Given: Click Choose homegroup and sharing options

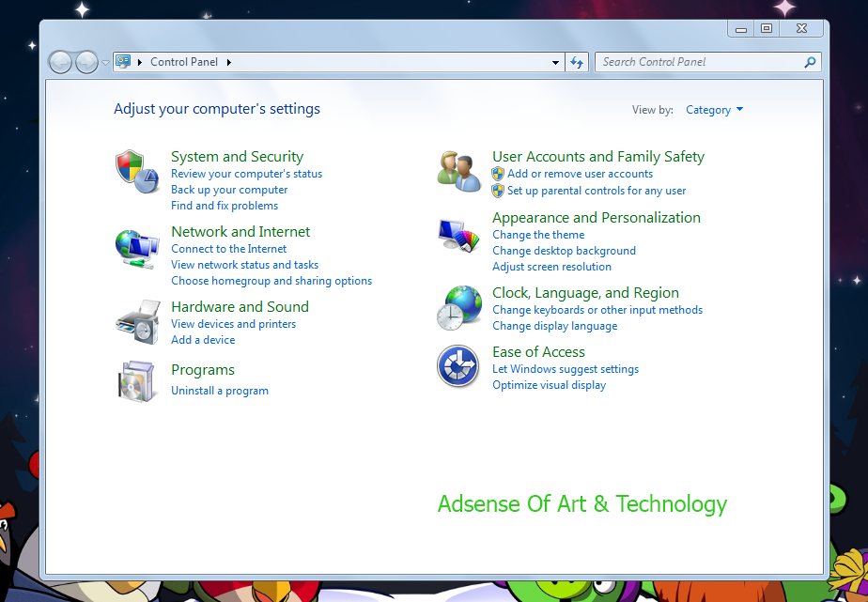Looking at the screenshot, I should 271,281.
